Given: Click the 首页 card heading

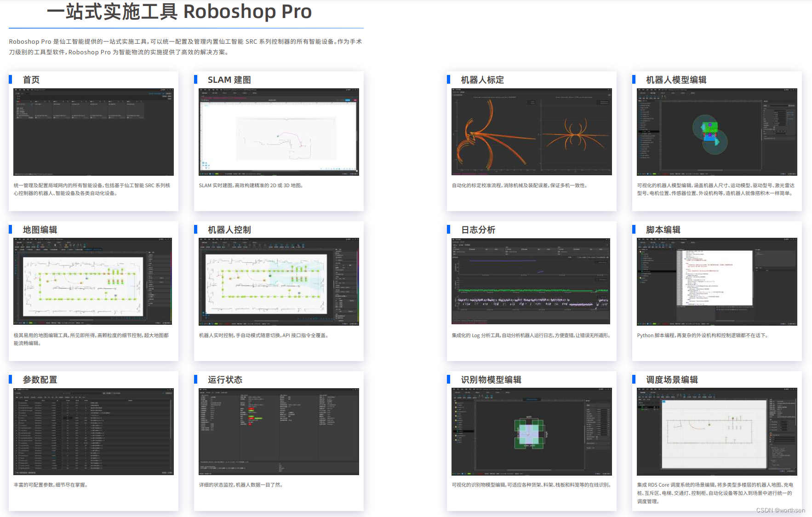Looking at the screenshot, I should [31, 80].
